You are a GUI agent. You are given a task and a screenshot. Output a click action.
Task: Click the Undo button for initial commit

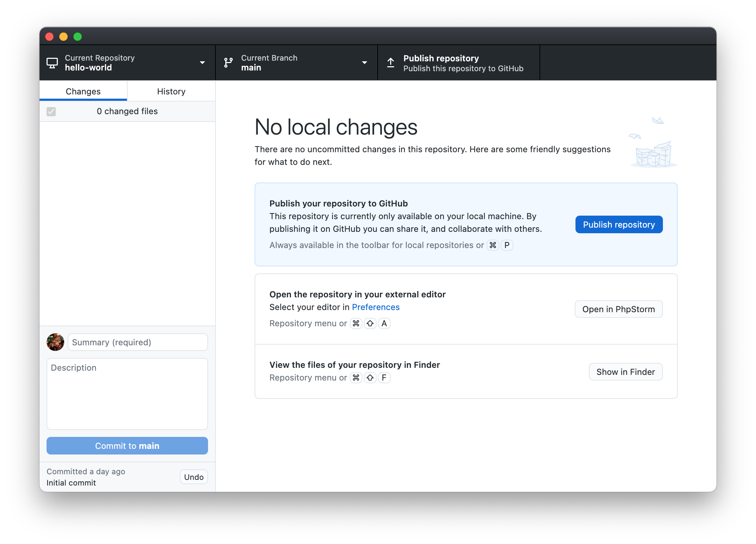pos(193,477)
